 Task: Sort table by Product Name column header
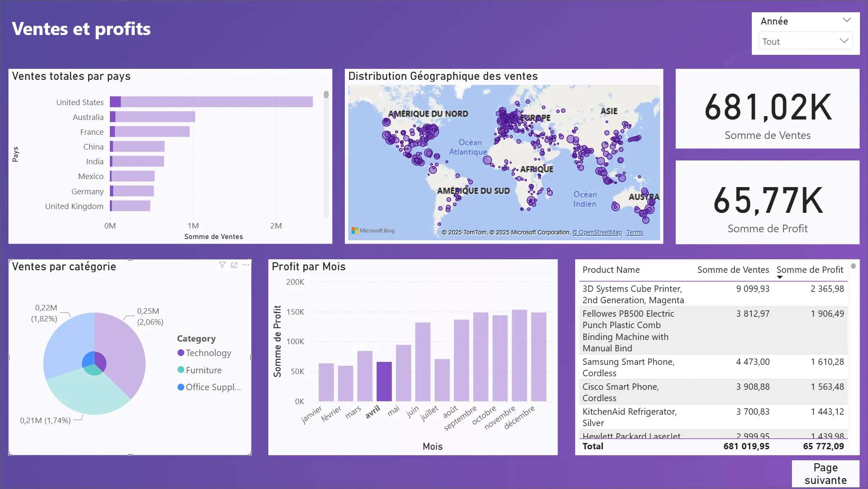pos(611,269)
